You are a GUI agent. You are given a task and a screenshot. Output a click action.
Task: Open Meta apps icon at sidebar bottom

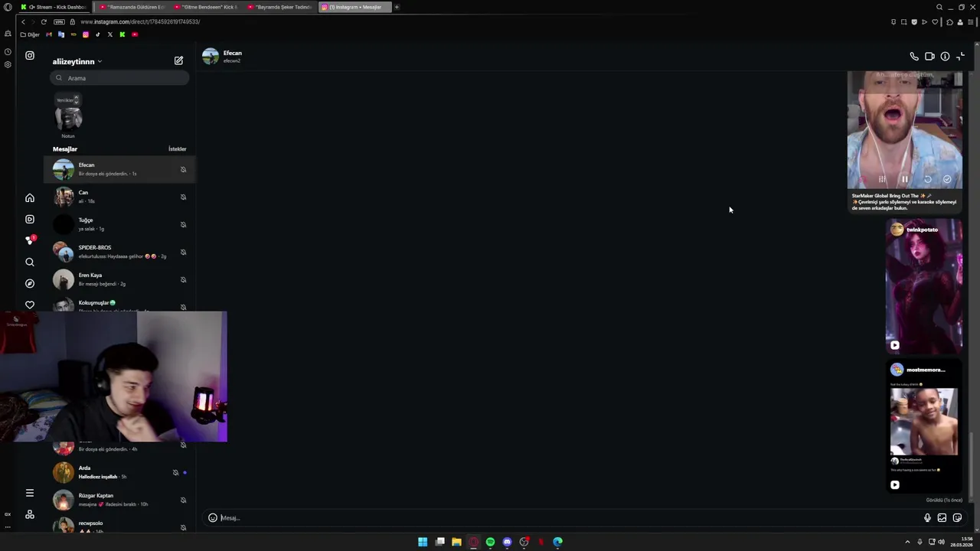click(x=30, y=515)
